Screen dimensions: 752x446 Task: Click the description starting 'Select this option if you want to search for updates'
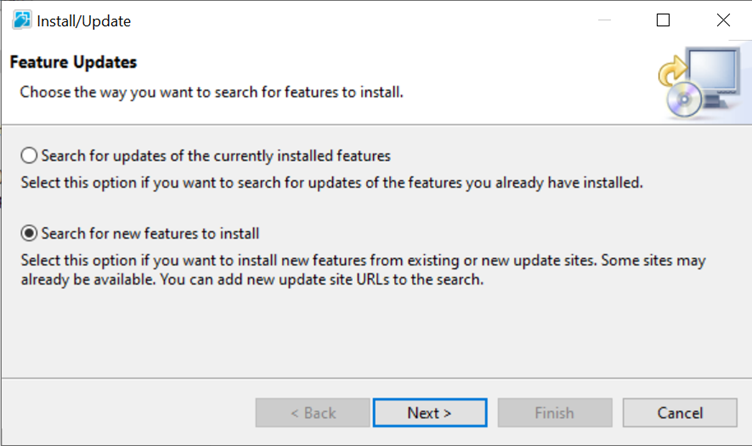click(332, 183)
